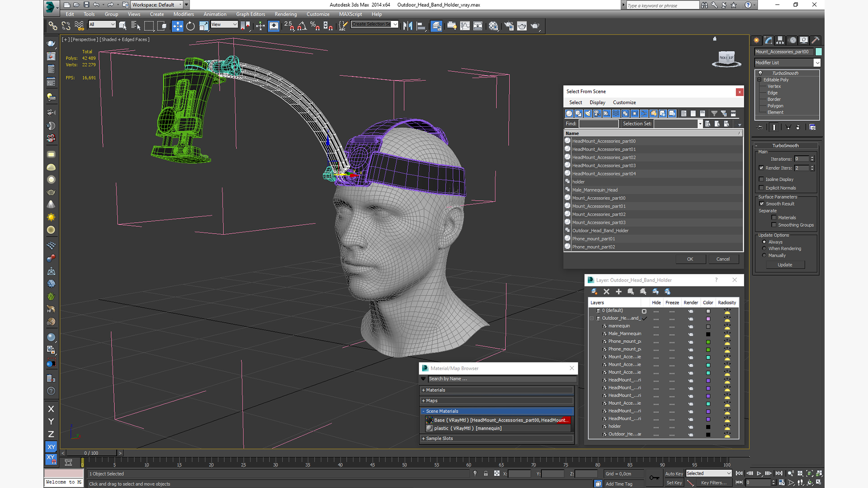Toggle Display Cameras filter in Select From Scene
Screen dimensions: 868x488
point(597,113)
